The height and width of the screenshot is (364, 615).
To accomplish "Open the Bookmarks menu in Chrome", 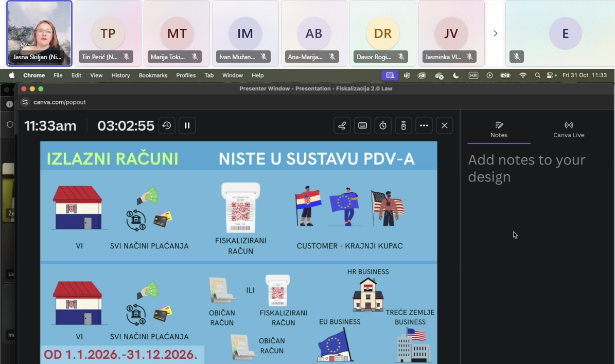I will [x=153, y=76].
